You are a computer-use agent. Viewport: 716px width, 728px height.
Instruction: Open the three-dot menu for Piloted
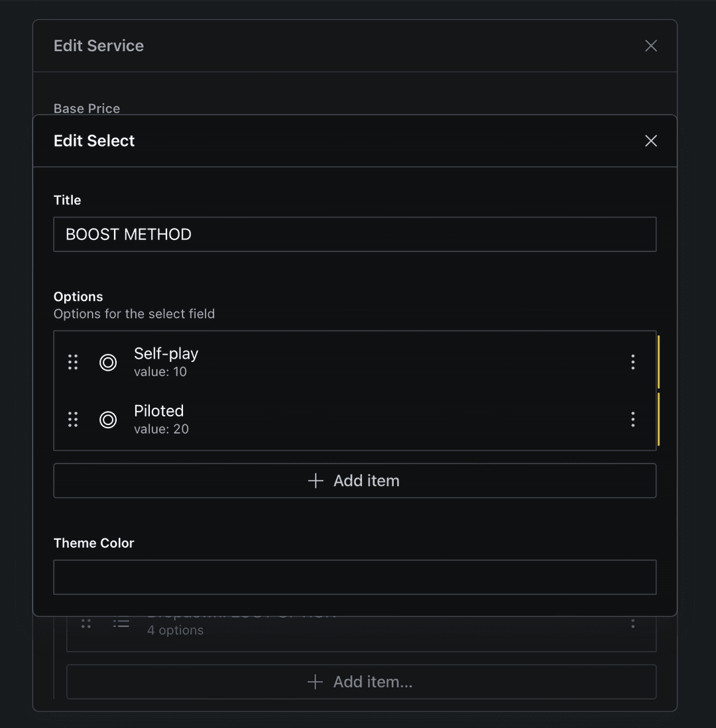[632, 419]
